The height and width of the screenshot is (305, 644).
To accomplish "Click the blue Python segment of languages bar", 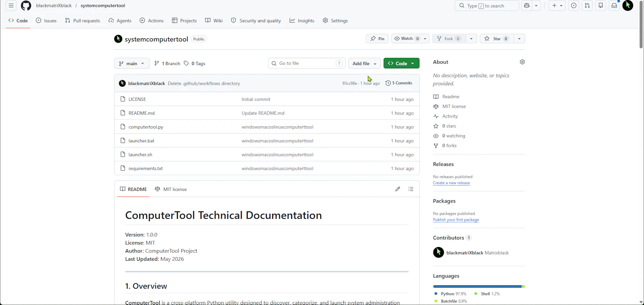I will tap(477, 287).
